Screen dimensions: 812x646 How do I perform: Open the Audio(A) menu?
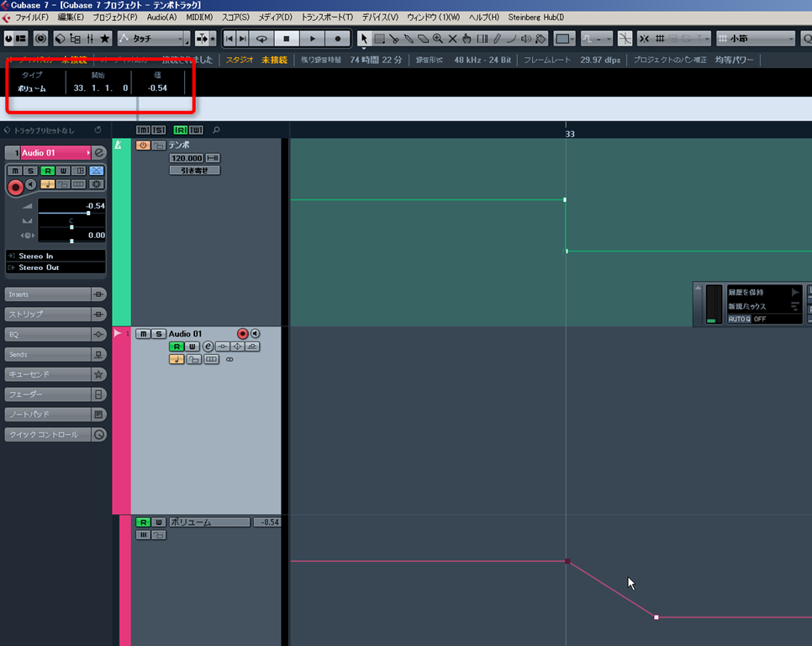click(161, 17)
